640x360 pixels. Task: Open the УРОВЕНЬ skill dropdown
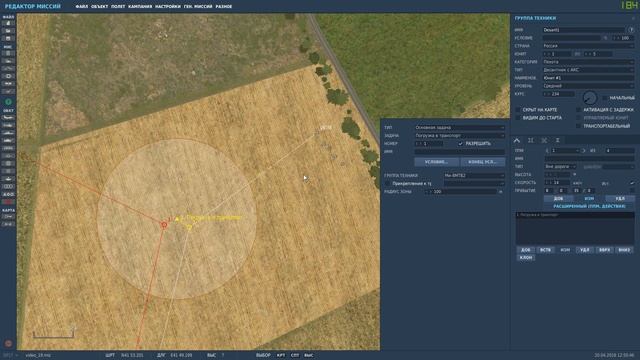pyautogui.click(x=588, y=86)
